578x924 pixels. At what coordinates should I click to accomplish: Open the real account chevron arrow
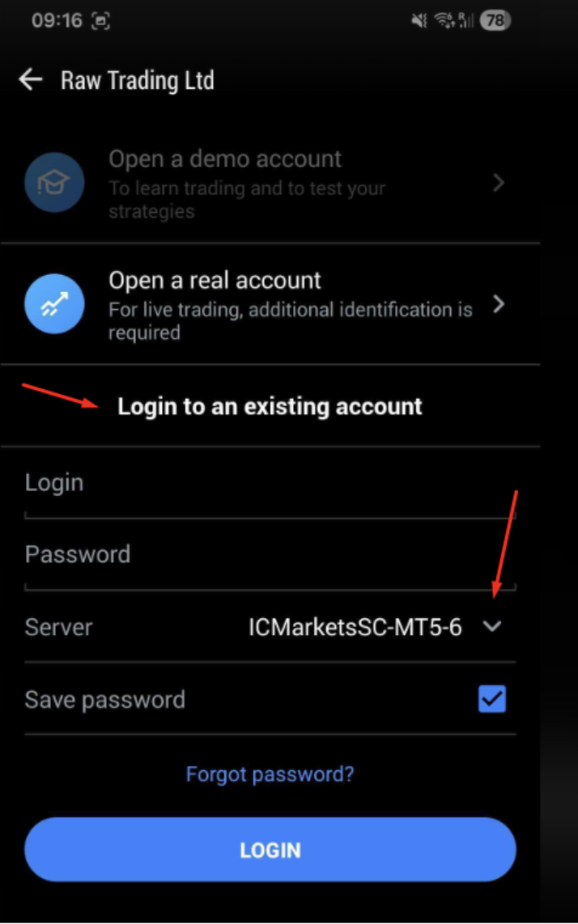499,304
